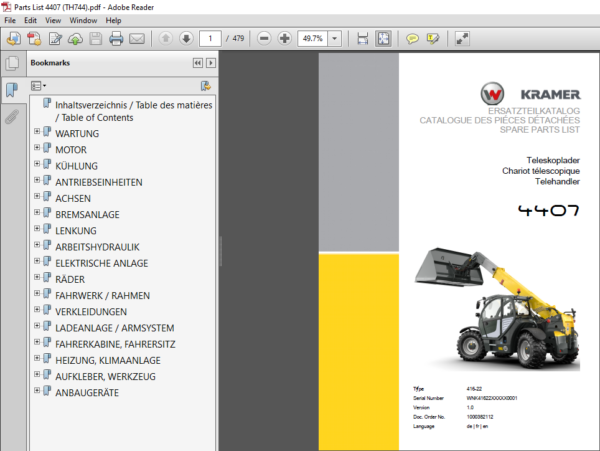Click the WARTUNG bookmark label
Screen dimensions: 600x451
[x=77, y=134]
